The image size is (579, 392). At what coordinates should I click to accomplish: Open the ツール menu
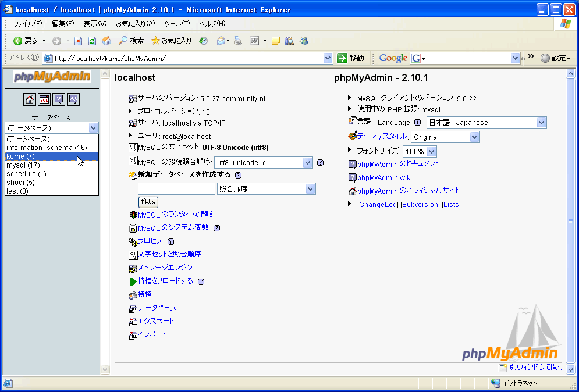[x=177, y=24]
